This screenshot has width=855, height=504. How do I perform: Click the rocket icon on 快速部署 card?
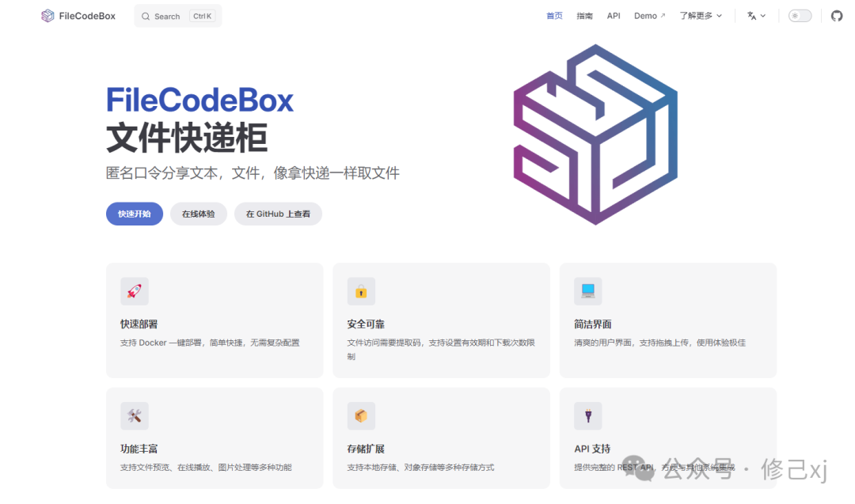[x=134, y=291]
